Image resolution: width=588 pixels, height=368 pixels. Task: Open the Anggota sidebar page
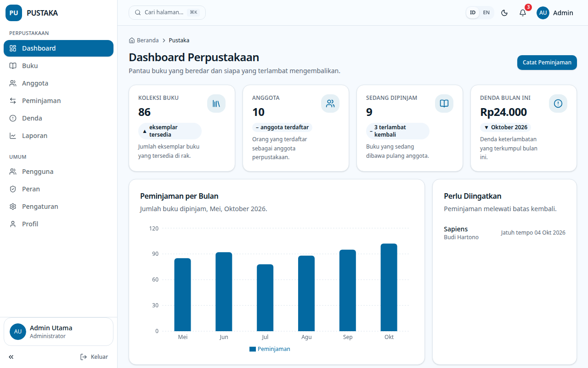(x=58, y=83)
